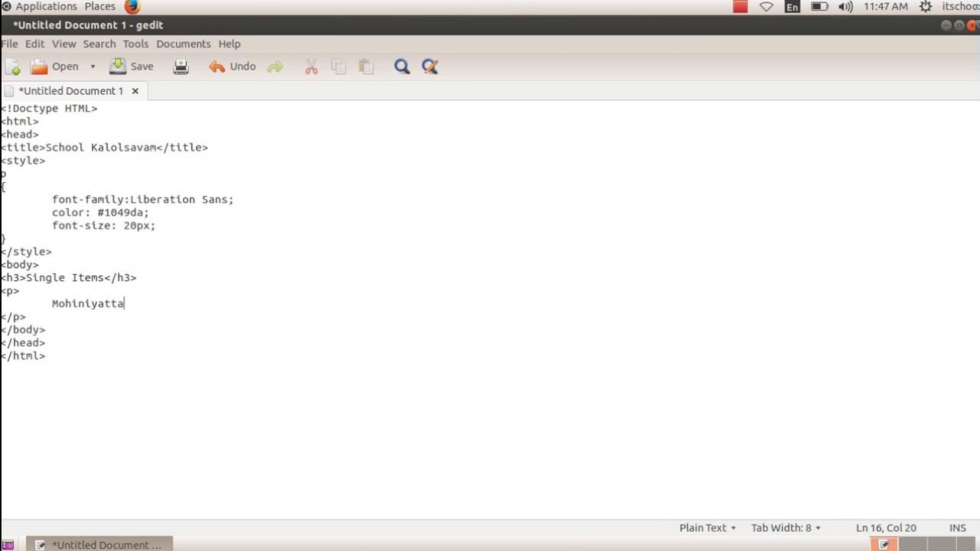This screenshot has width=980, height=551.
Task: Open the Wi-Fi network indicator
Action: point(766,7)
